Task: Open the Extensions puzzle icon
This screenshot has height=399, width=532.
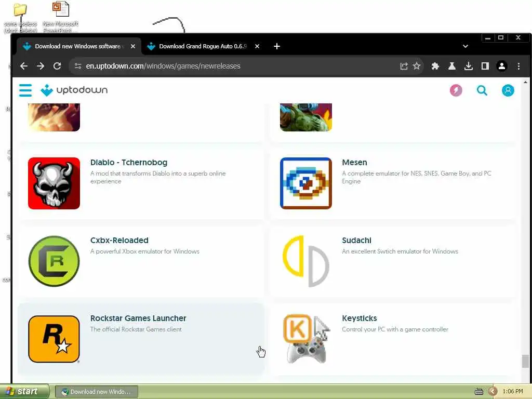Action: click(x=435, y=66)
